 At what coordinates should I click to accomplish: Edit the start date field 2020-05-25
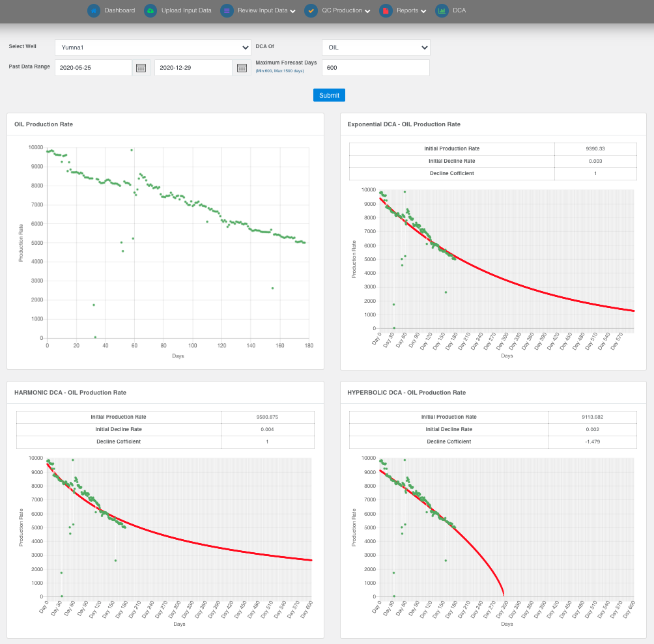[x=93, y=68]
